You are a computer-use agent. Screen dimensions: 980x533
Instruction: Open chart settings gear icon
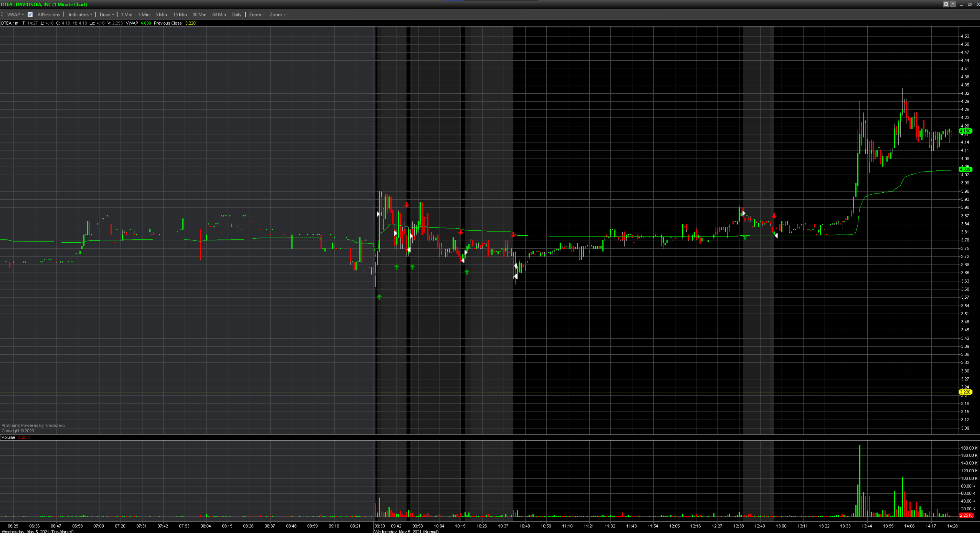click(946, 4)
